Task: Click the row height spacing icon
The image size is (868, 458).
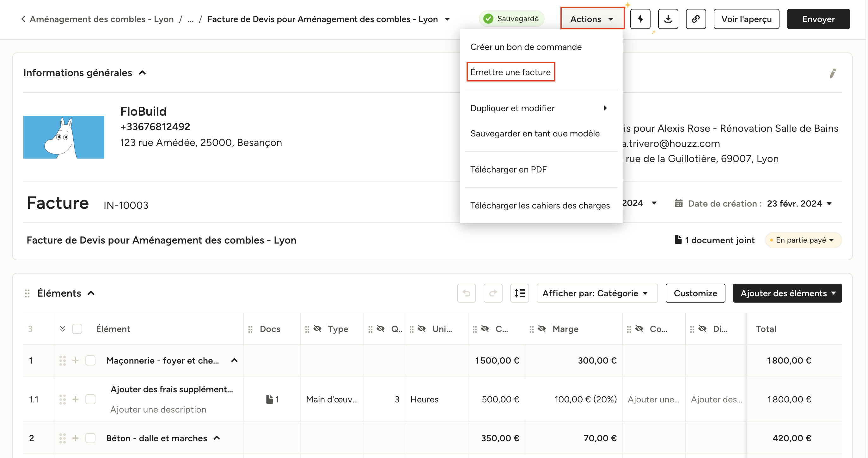Action: [520, 293]
